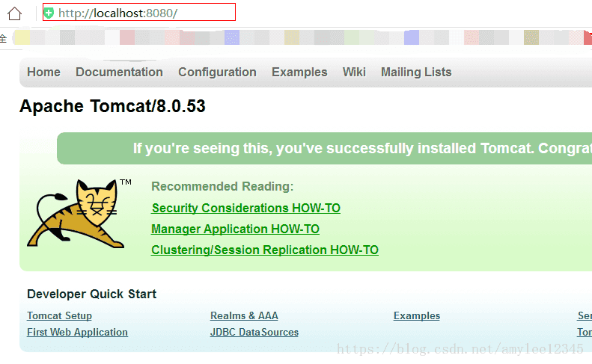Click the browser home icon
Screen dimensions: 592x364
pyautogui.click(x=15, y=13)
